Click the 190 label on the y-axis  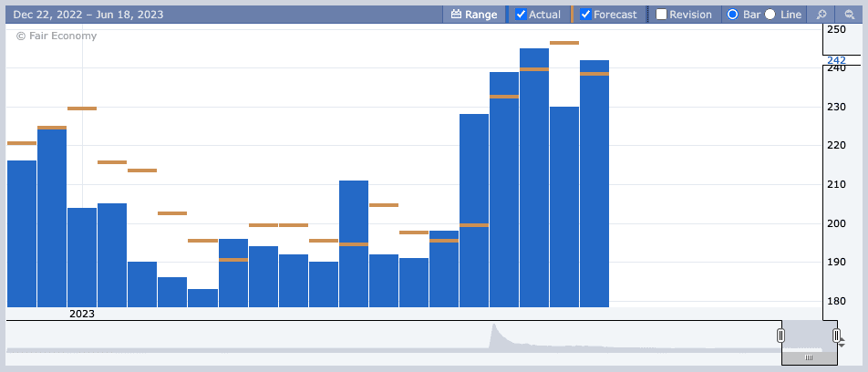(836, 263)
